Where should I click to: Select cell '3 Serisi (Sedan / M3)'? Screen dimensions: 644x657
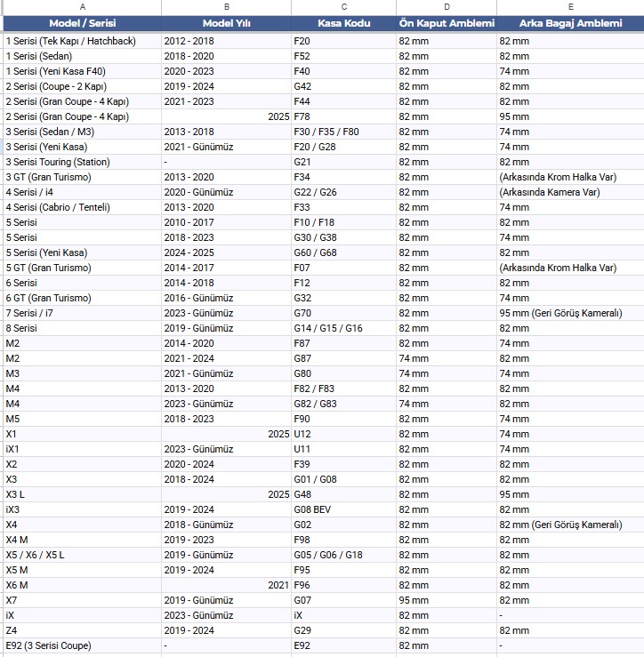[82, 132]
